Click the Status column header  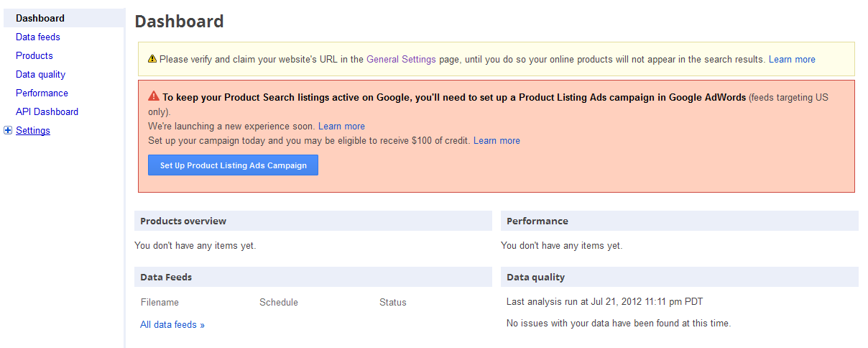tap(392, 302)
